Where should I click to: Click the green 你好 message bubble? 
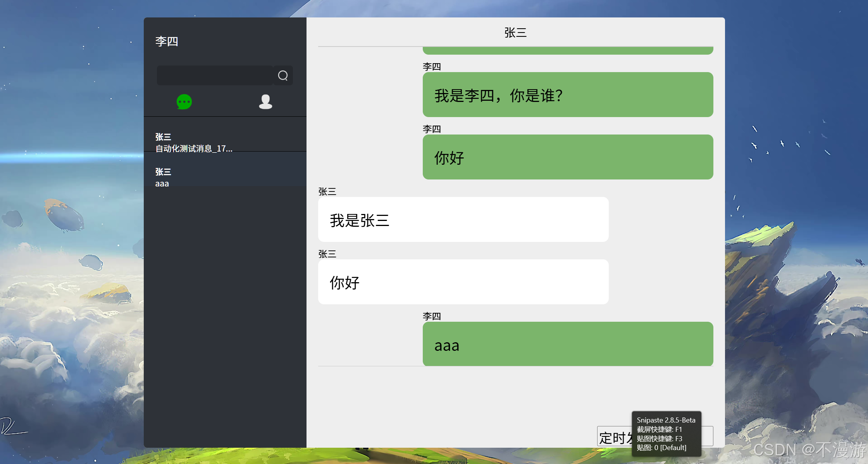[568, 157]
